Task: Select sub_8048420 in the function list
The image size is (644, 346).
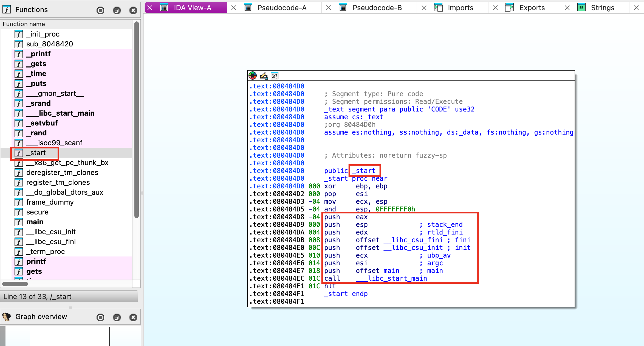Action: tap(67, 44)
